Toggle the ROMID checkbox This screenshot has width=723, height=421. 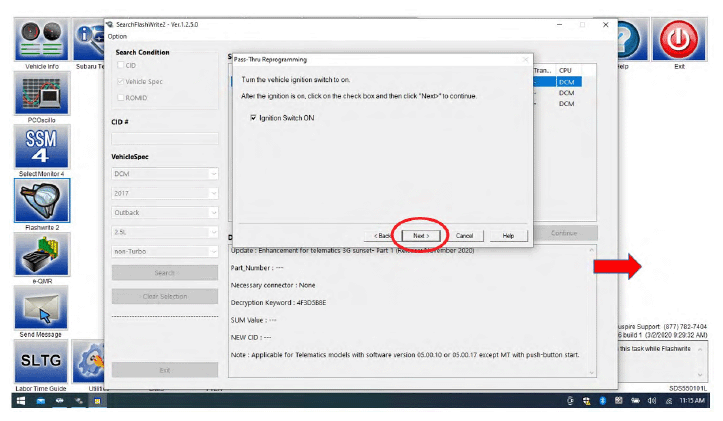[x=121, y=98]
